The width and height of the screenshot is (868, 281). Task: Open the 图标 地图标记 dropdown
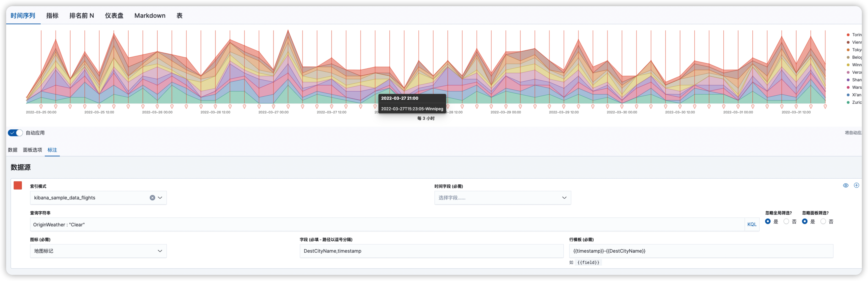tap(98, 251)
